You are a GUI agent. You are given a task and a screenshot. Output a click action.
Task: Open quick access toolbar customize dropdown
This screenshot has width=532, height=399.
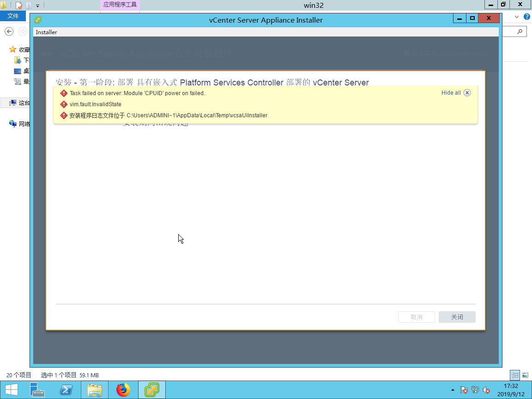[38, 6]
